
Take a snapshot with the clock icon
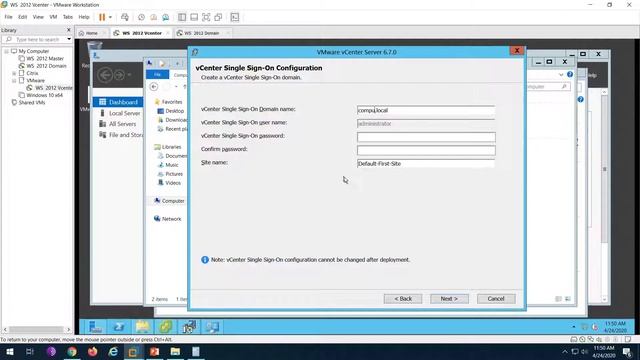(141, 17)
